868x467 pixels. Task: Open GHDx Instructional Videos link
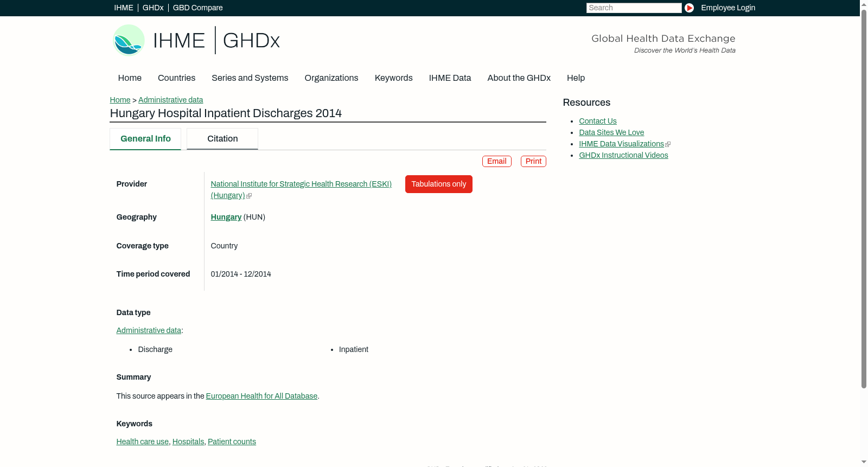tap(624, 155)
